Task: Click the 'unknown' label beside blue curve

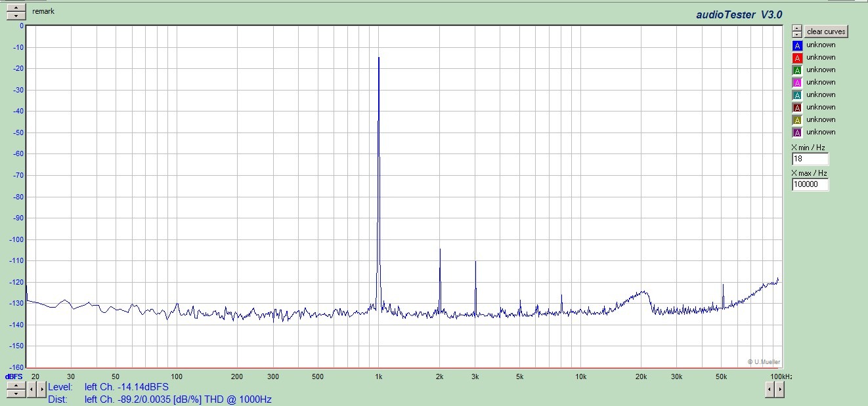Action: (x=821, y=45)
